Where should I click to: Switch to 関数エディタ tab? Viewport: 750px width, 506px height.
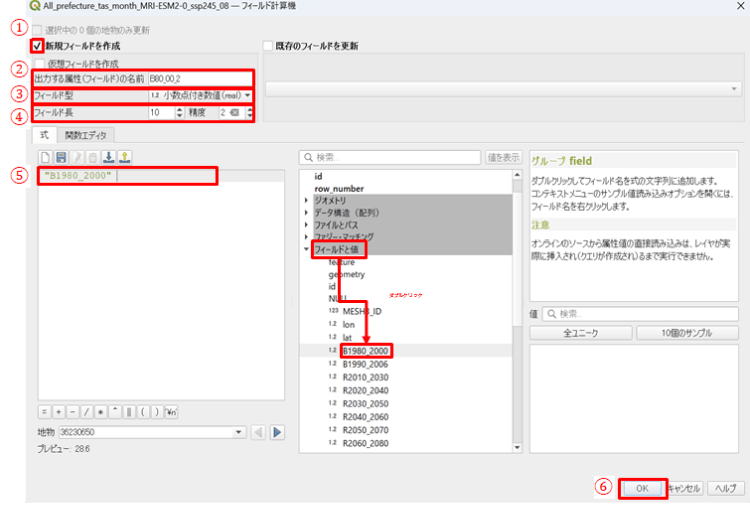click(x=87, y=135)
